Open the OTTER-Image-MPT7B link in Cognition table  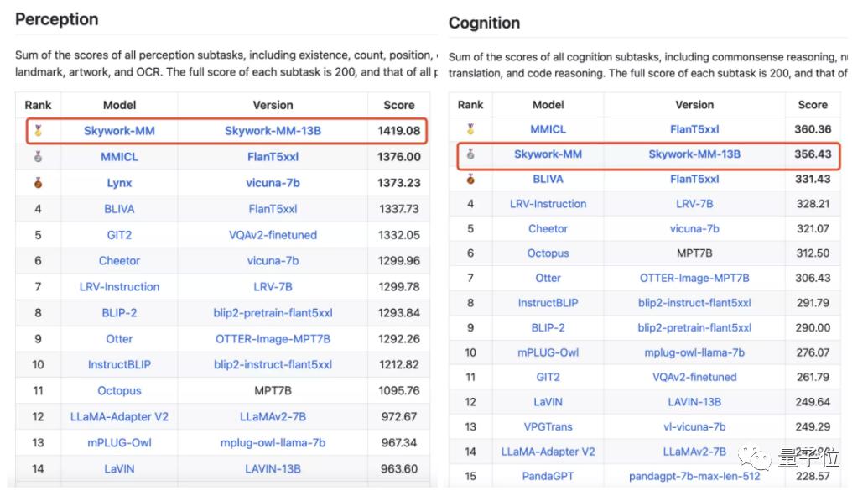click(x=694, y=278)
